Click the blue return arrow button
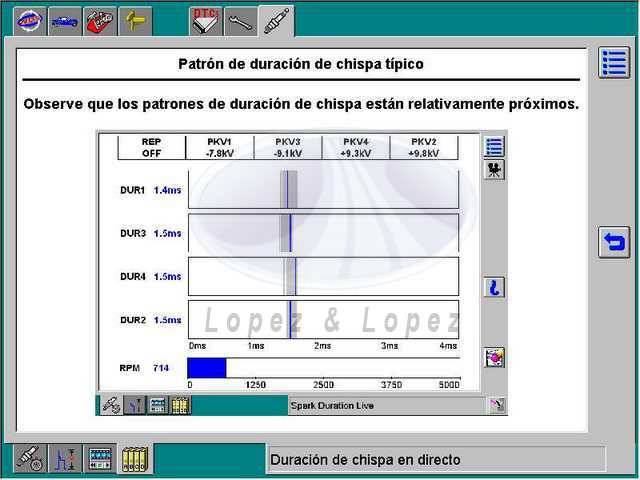This screenshot has height=480, width=640. (x=614, y=242)
